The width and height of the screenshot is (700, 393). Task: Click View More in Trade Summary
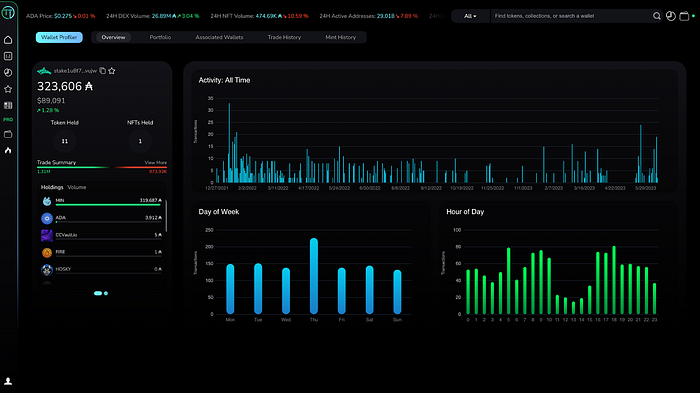click(x=155, y=163)
